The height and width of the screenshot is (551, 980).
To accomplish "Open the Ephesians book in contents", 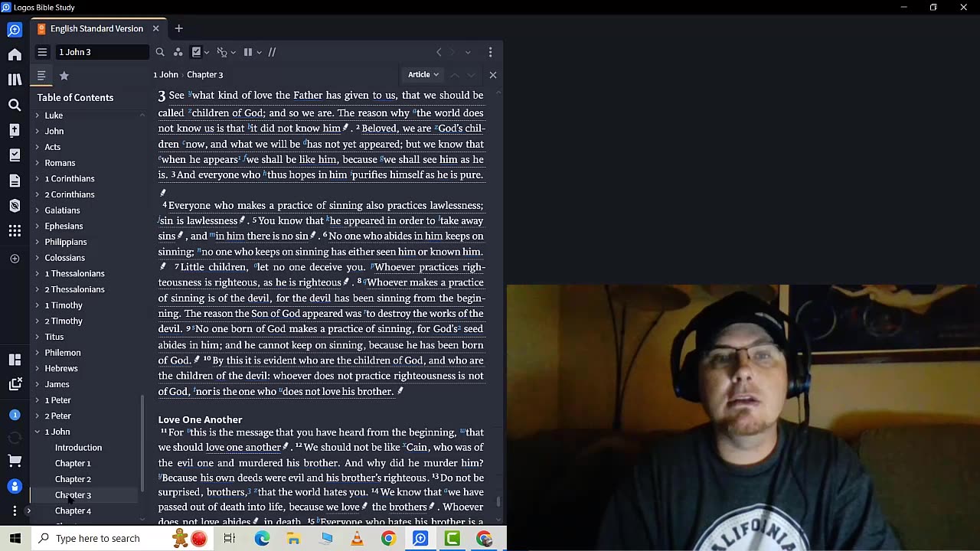I will point(64,226).
